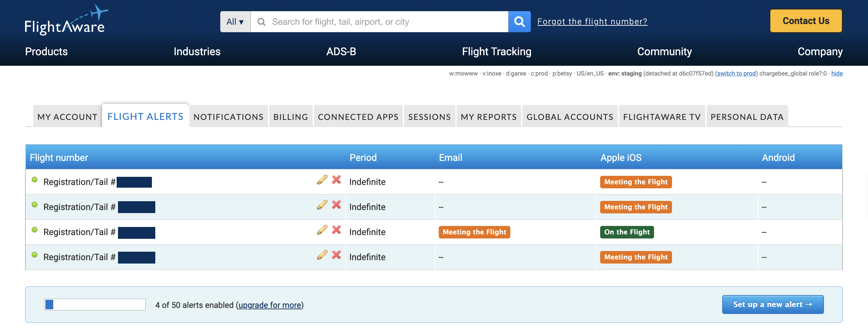The width and height of the screenshot is (868, 334).
Task: Click green status dot of first alert
Action: pos(35,180)
